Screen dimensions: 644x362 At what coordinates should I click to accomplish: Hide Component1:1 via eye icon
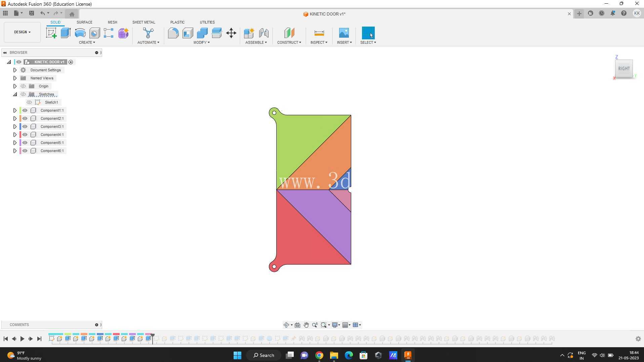25,110
